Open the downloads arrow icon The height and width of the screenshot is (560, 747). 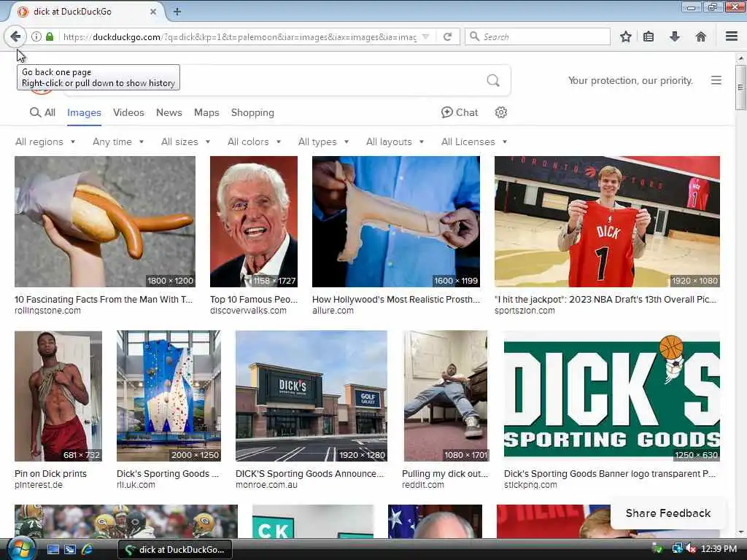(675, 36)
